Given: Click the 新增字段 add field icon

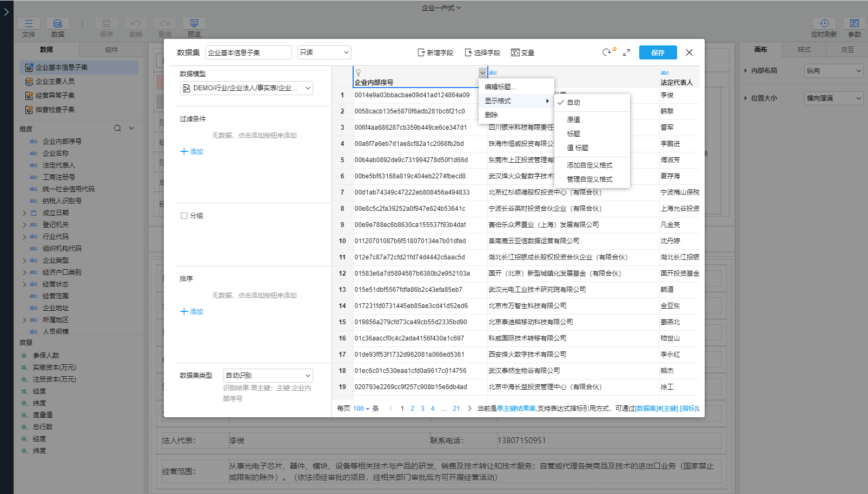Looking at the screenshot, I should [x=421, y=52].
